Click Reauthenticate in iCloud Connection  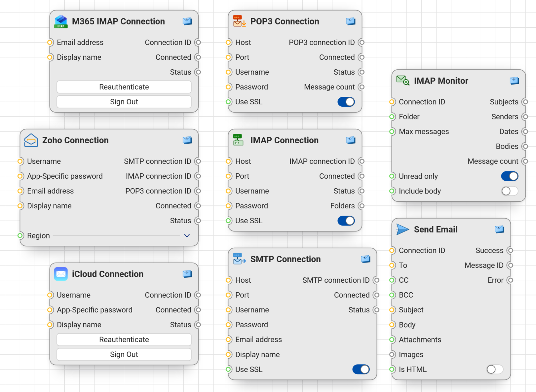click(124, 339)
